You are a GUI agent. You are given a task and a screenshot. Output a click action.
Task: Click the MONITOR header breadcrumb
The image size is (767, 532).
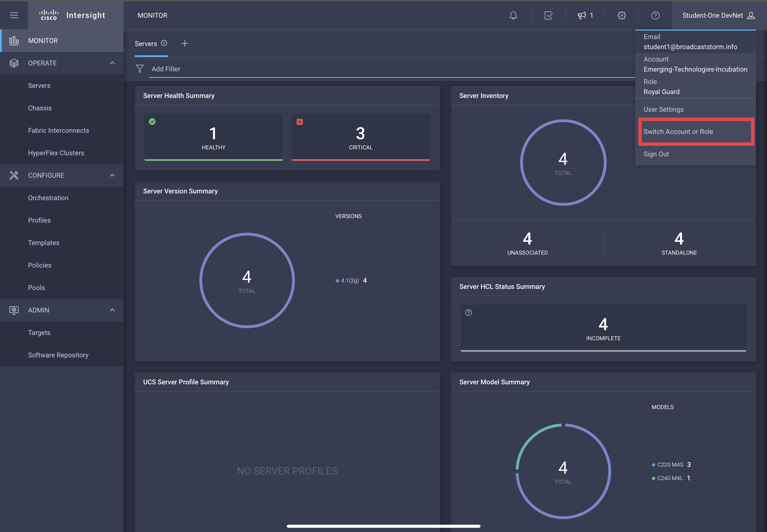(153, 15)
